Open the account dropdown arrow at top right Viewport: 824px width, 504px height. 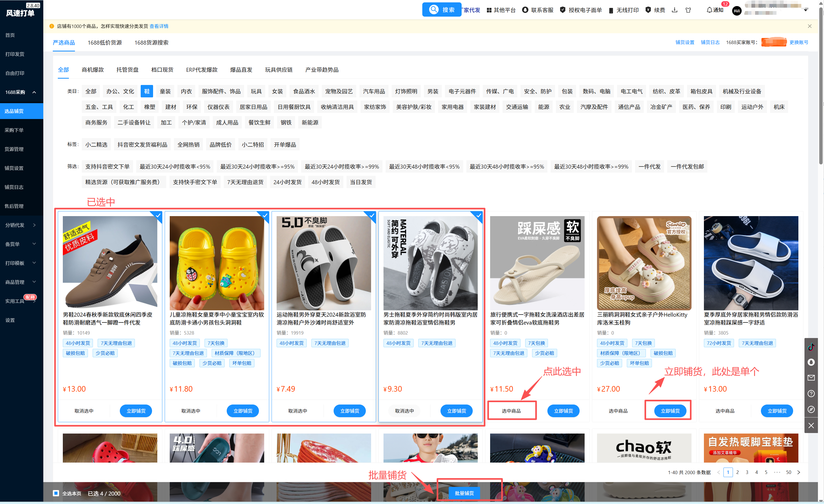point(806,10)
